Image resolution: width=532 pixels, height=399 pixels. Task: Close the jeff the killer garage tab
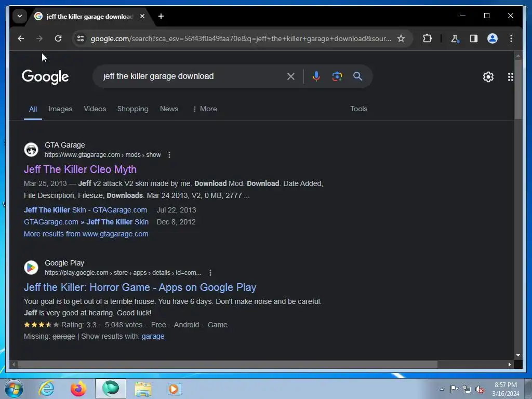click(142, 16)
